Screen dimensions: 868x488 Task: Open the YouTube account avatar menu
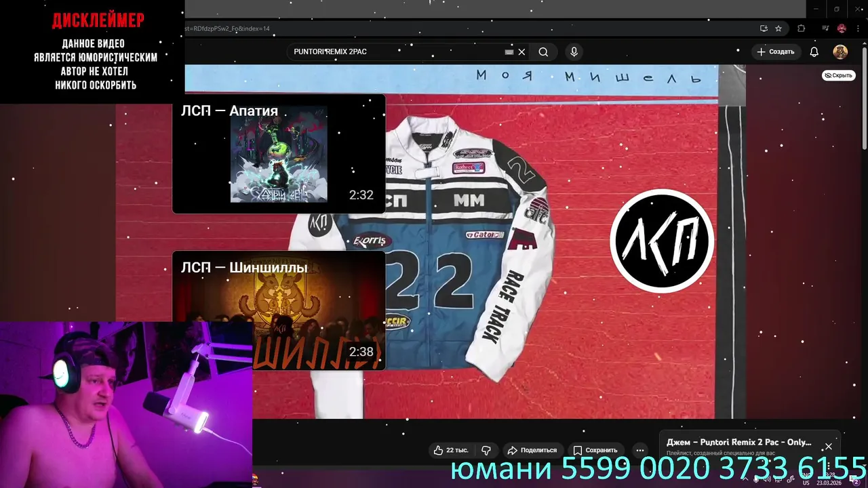840,52
